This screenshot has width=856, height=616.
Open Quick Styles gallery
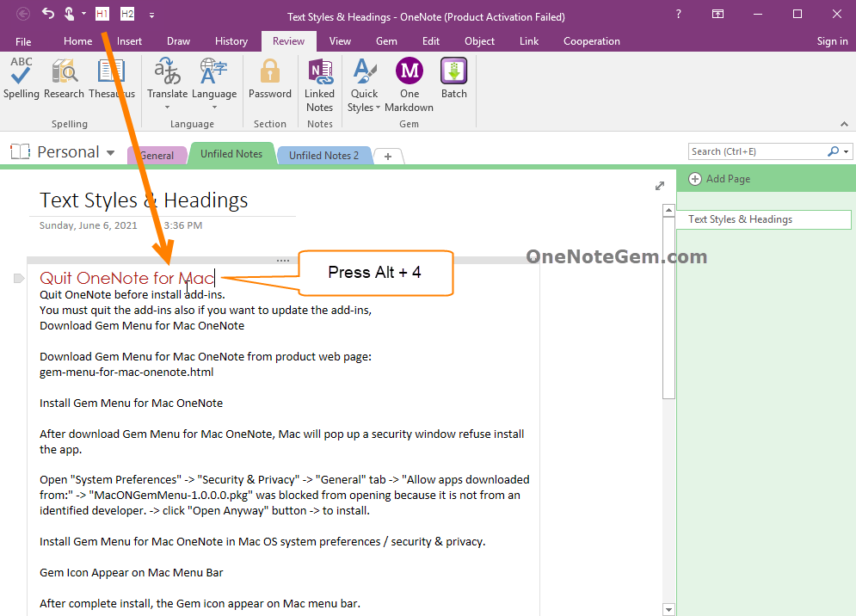[x=364, y=84]
